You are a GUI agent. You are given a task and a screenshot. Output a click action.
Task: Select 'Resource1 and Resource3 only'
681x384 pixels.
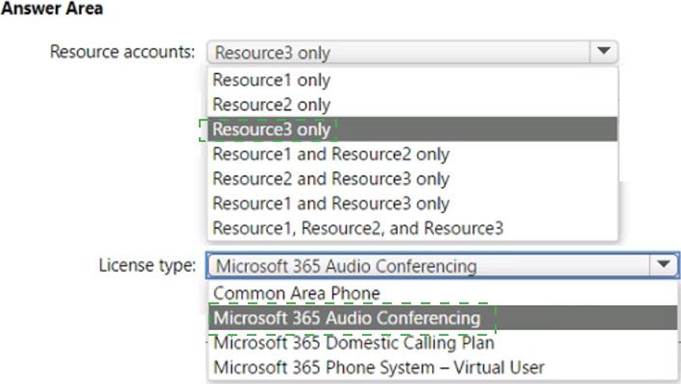tap(413, 203)
